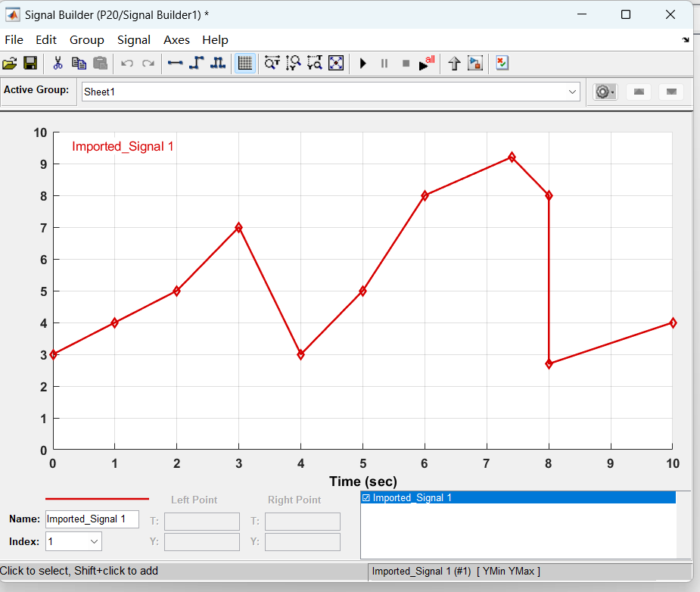Viewport: 700px width, 592px height.
Task: Click the run all groups icon
Action: (x=427, y=64)
